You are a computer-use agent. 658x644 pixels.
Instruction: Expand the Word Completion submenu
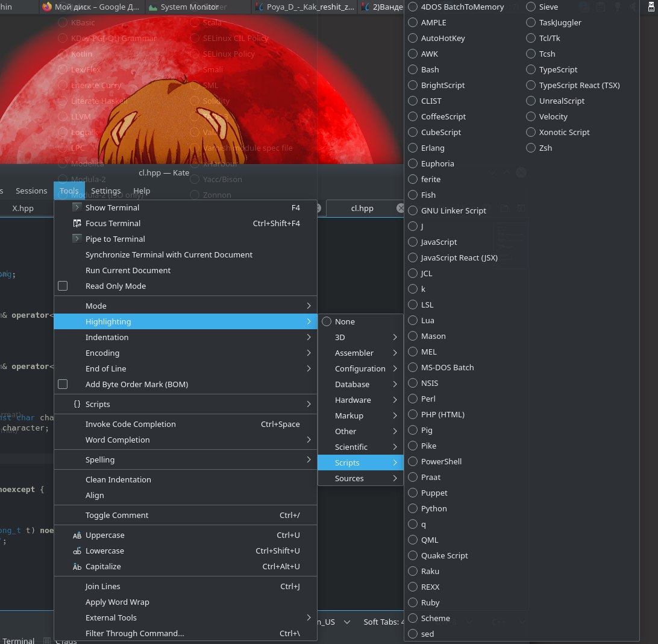185,440
